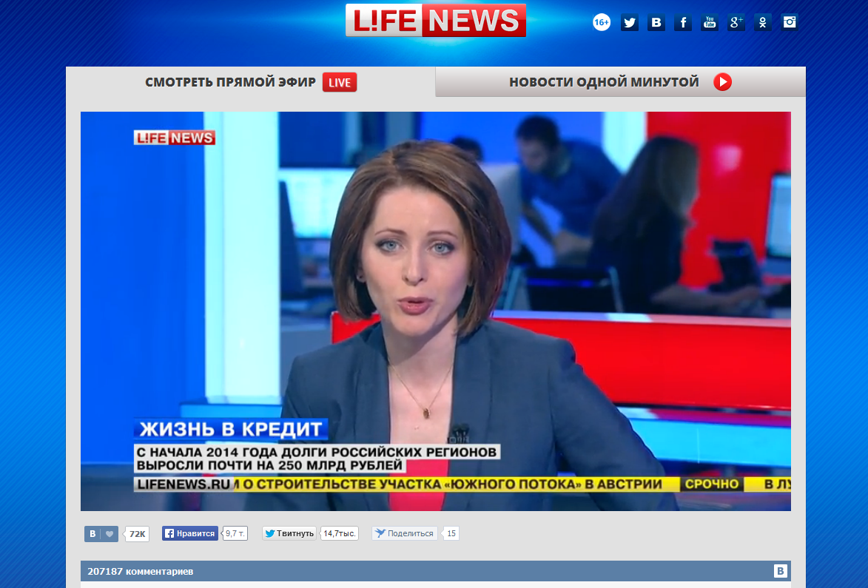This screenshot has width=868, height=588.
Task: Open the Twitter social icon in header
Action: point(630,23)
